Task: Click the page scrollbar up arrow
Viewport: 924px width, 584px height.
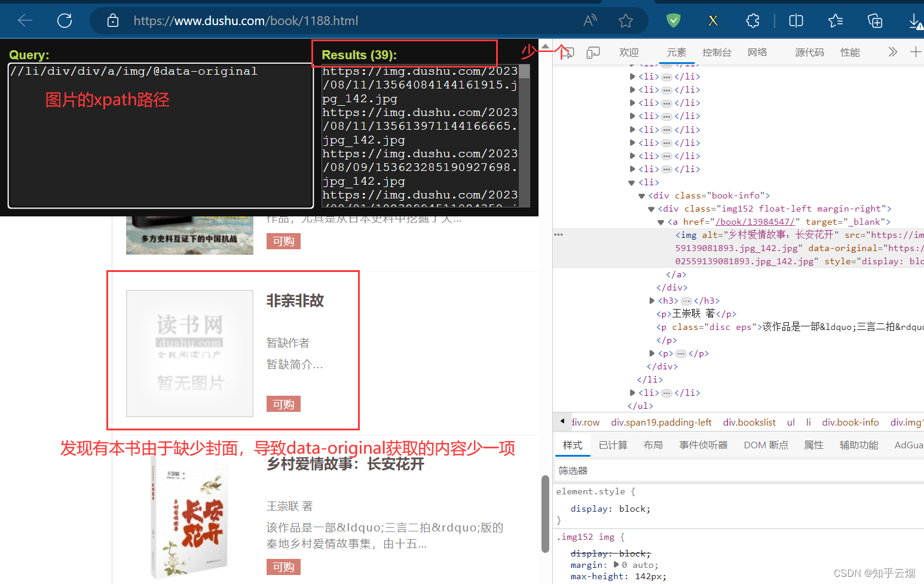Action: 545,46
